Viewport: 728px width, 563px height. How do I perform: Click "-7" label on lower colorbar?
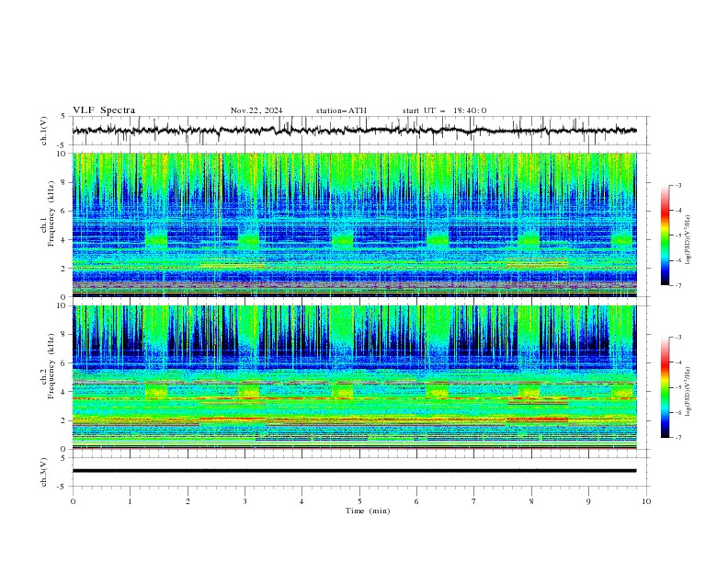point(677,438)
